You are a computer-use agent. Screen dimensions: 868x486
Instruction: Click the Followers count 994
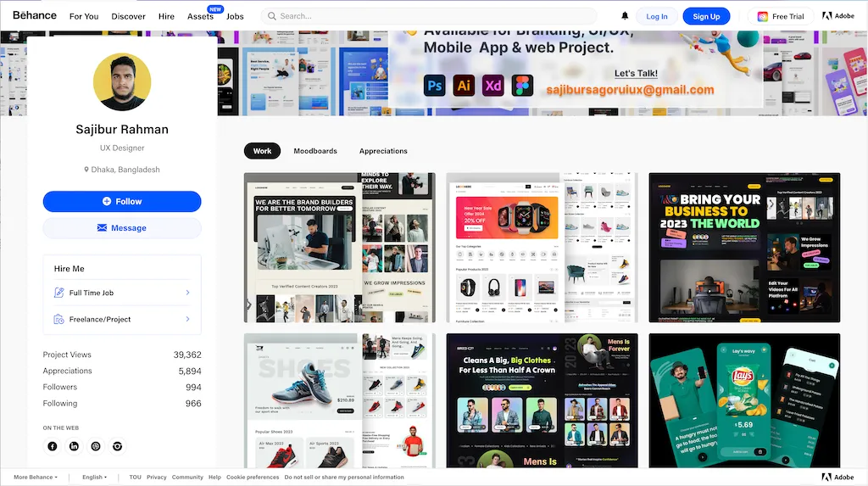click(193, 388)
